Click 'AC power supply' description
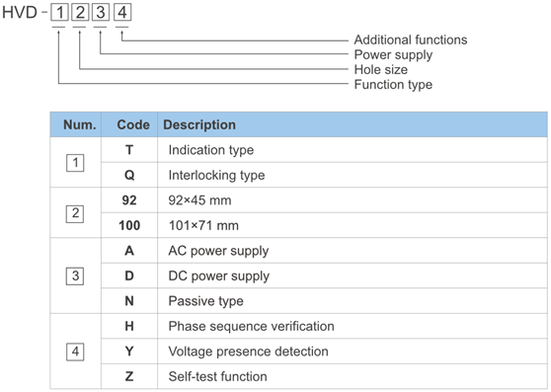Image resolution: width=551 pixels, height=392 pixels. pyautogui.click(x=218, y=251)
